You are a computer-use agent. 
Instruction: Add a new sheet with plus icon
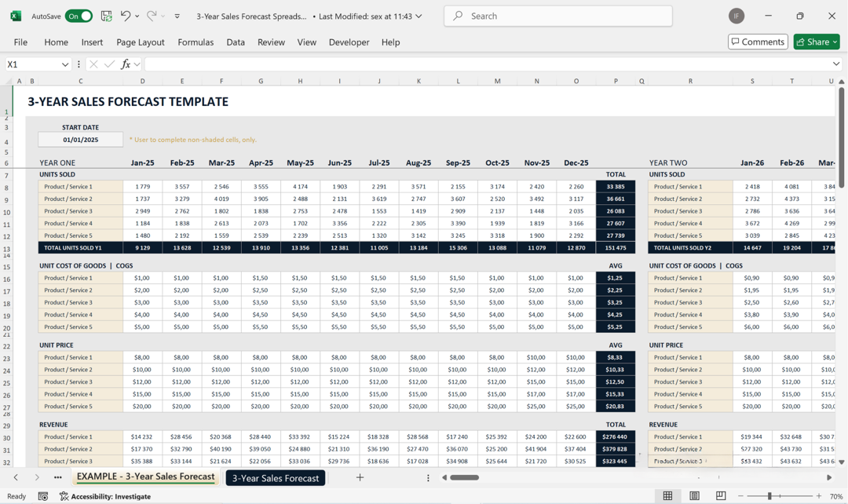[x=360, y=477]
